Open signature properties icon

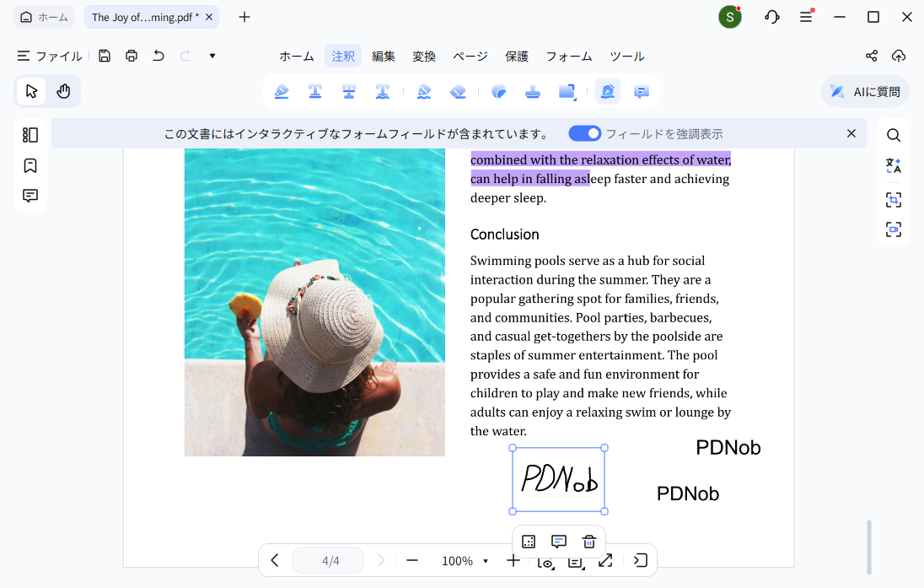click(x=529, y=542)
